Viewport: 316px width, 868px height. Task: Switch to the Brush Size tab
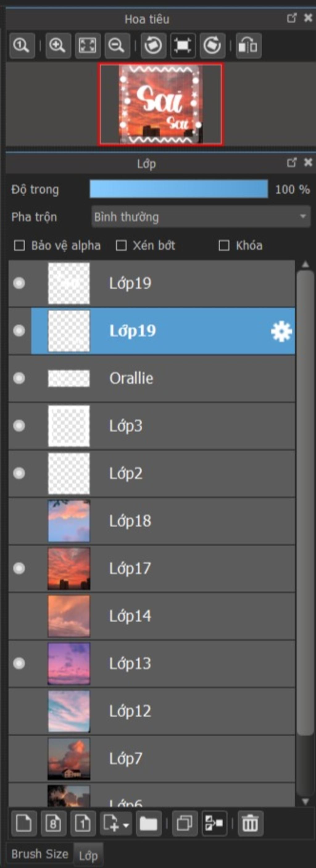pos(39,854)
